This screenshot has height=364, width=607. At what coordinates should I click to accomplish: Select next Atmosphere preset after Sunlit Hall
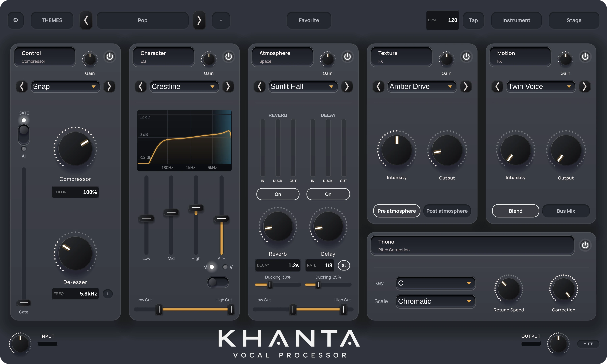pos(347,86)
